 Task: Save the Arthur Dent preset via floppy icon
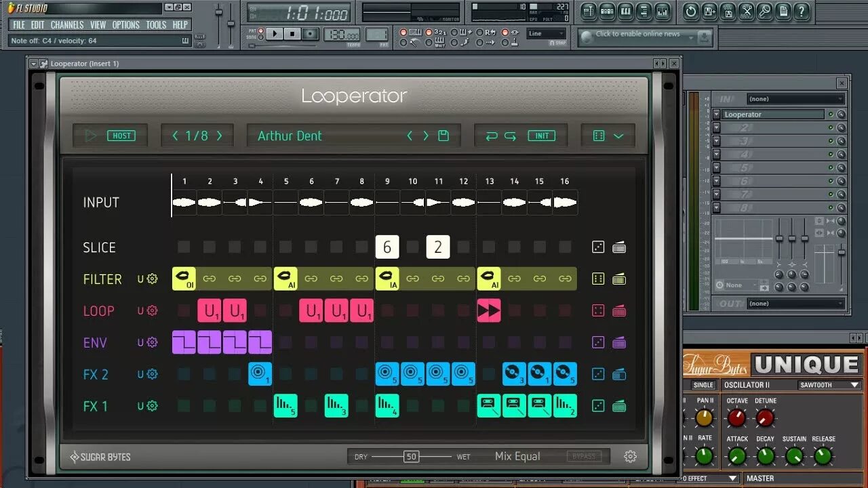tap(443, 136)
